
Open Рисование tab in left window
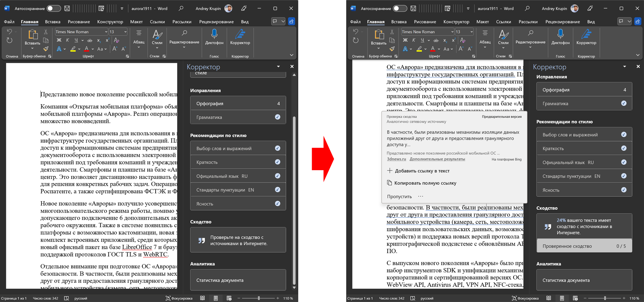tap(79, 22)
